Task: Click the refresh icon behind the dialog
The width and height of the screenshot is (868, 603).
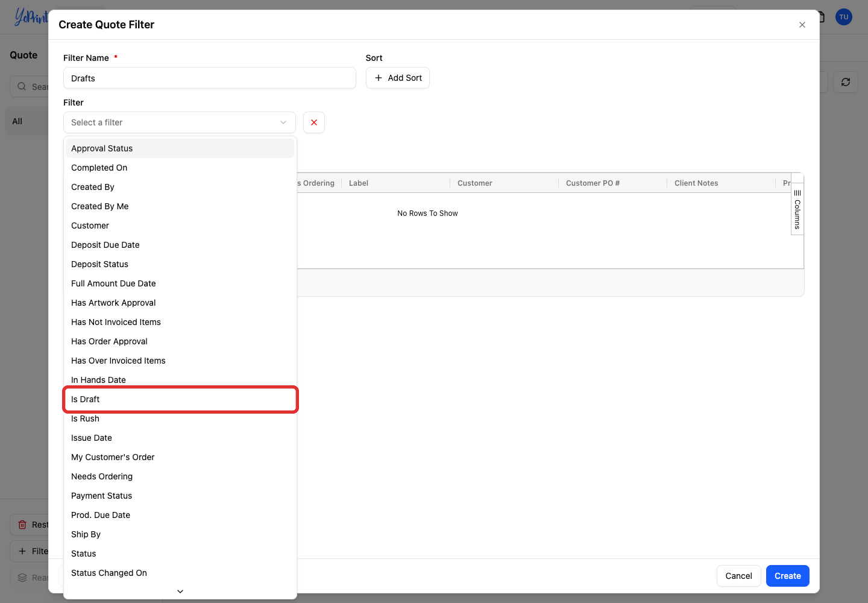Action: point(846,82)
